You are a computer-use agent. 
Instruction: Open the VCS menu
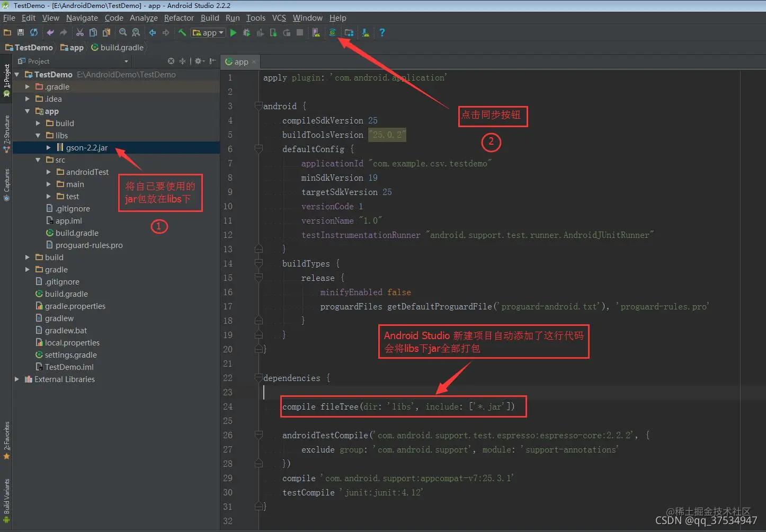click(x=279, y=18)
